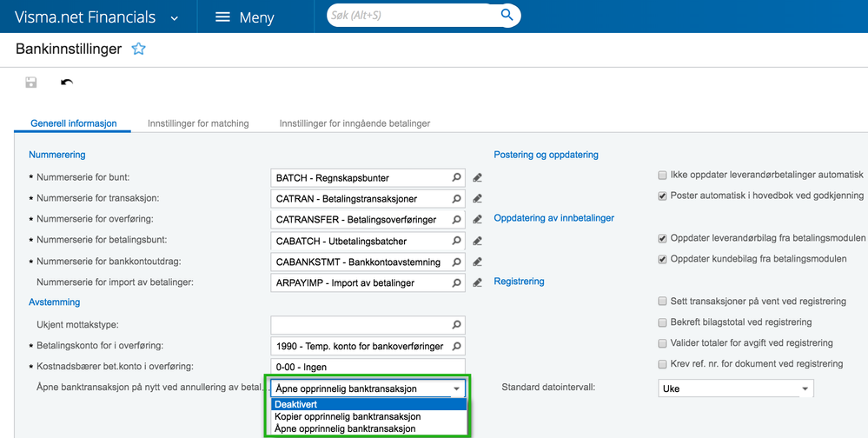This screenshot has height=438, width=868.
Task: Click the Kostnadsbærer bet.konto field 0-00 - Ingen
Action: (368, 367)
